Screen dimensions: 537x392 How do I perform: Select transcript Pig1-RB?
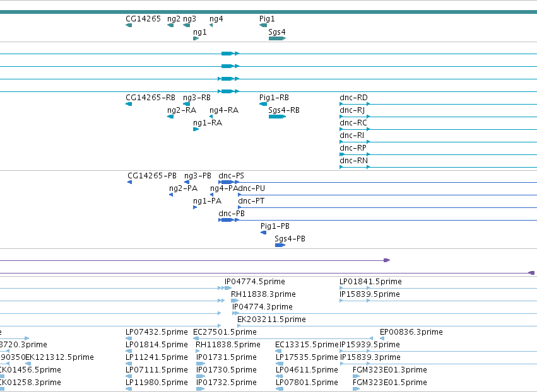tap(274, 98)
